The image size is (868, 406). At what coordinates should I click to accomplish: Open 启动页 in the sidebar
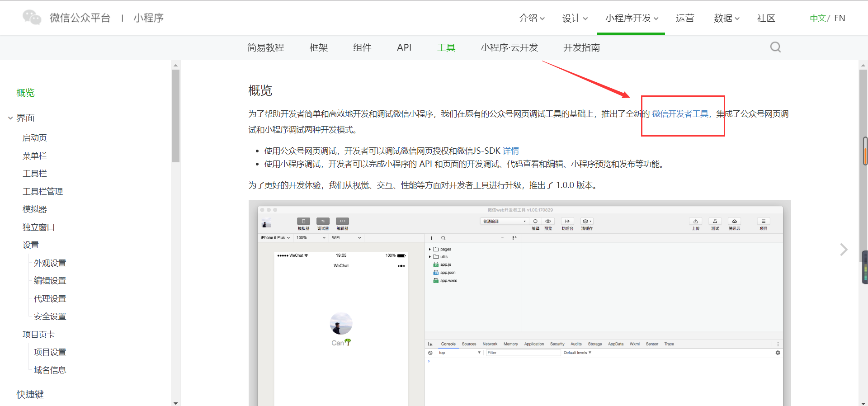click(35, 138)
